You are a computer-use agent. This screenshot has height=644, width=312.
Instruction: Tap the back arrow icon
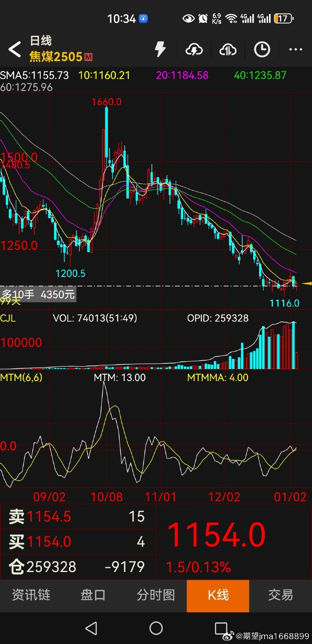click(x=15, y=49)
